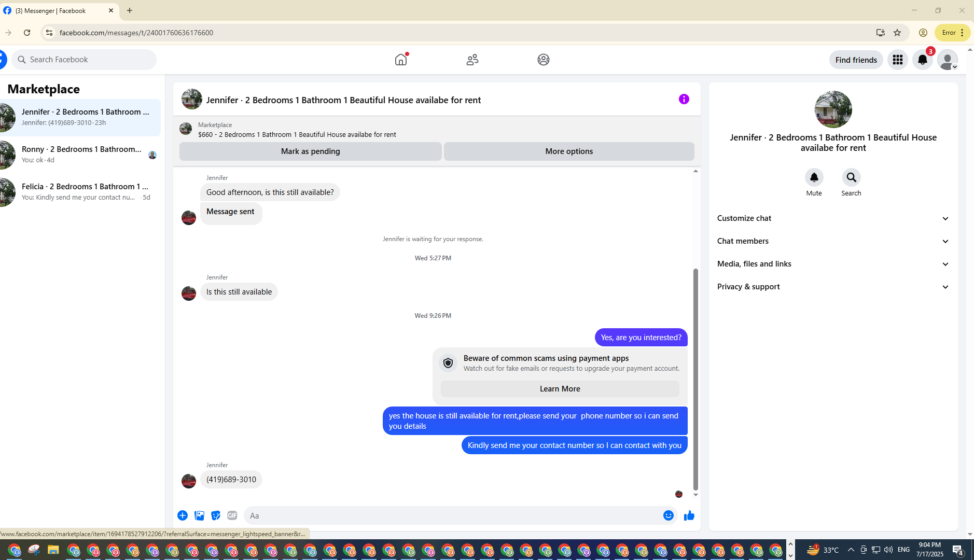Select the Messenger | Facebook browser tab

(59, 10)
